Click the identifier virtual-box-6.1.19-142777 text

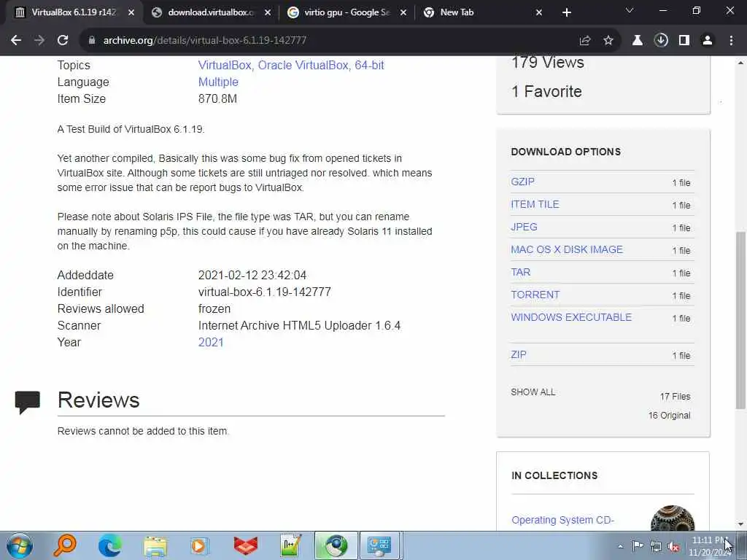coord(264,292)
